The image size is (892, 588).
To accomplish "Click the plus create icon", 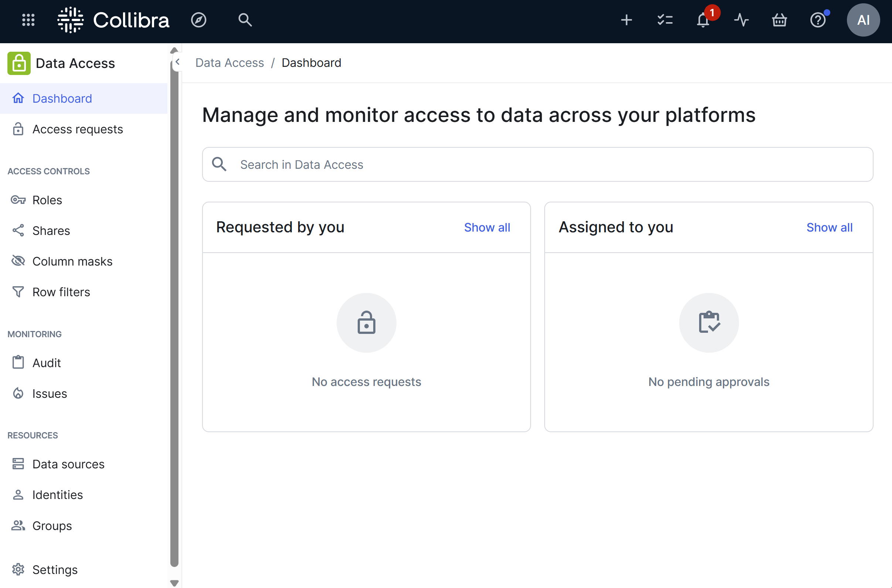I will [x=626, y=20].
